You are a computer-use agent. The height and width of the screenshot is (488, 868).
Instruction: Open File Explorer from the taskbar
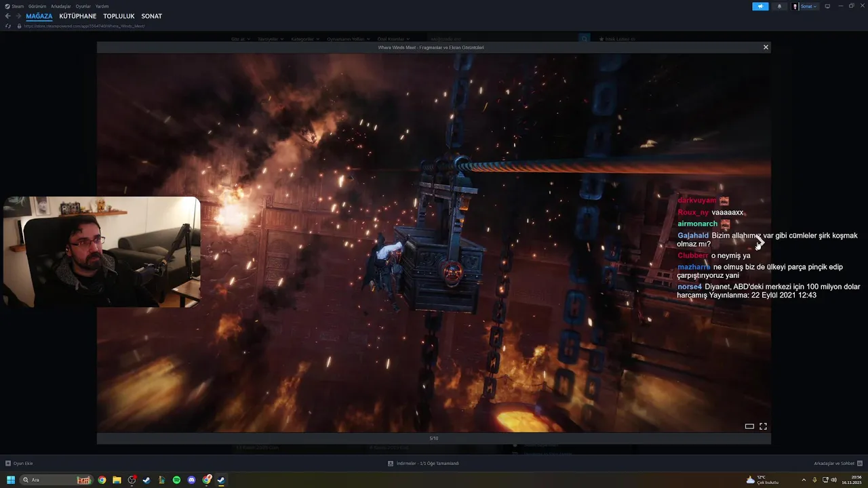coord(117,480)
